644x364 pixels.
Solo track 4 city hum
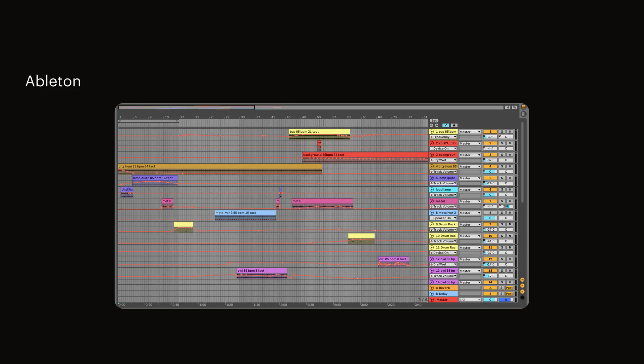(502, 167)
